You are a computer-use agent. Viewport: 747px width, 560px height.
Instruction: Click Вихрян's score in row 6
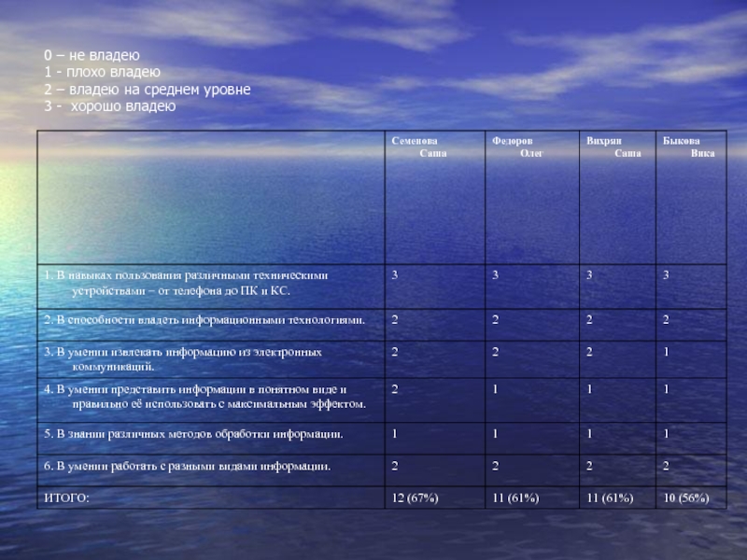589,466
